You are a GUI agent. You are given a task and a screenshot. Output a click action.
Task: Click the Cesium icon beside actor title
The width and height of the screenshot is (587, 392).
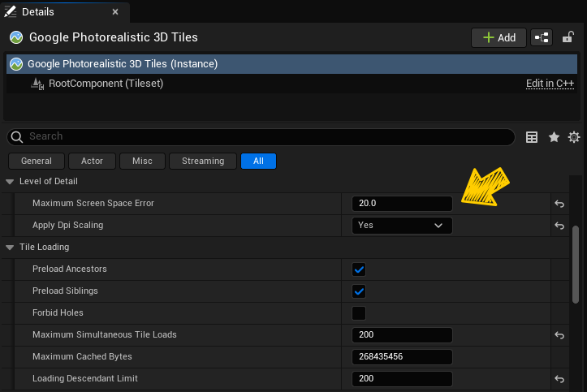pos(16,37)
